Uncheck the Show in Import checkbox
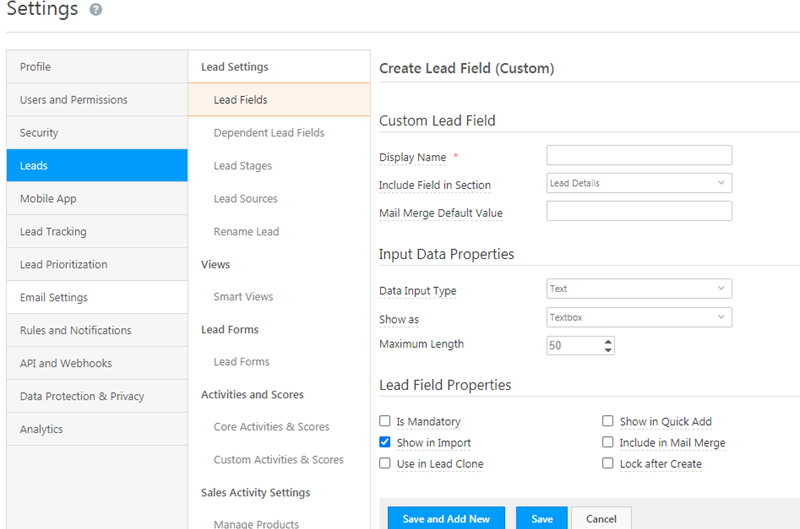Image resolution: width=800 pixels, height=529 pixels. (x=385, y=442)
